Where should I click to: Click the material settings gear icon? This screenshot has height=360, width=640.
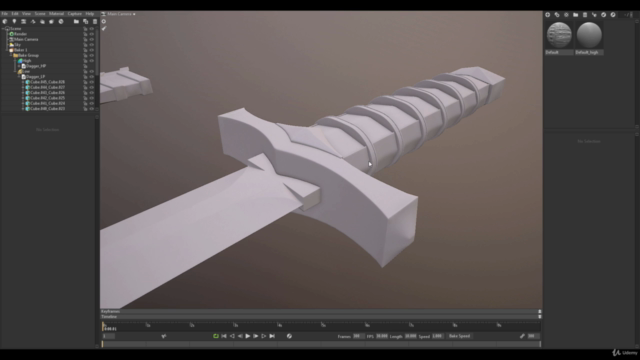point(566,15)
